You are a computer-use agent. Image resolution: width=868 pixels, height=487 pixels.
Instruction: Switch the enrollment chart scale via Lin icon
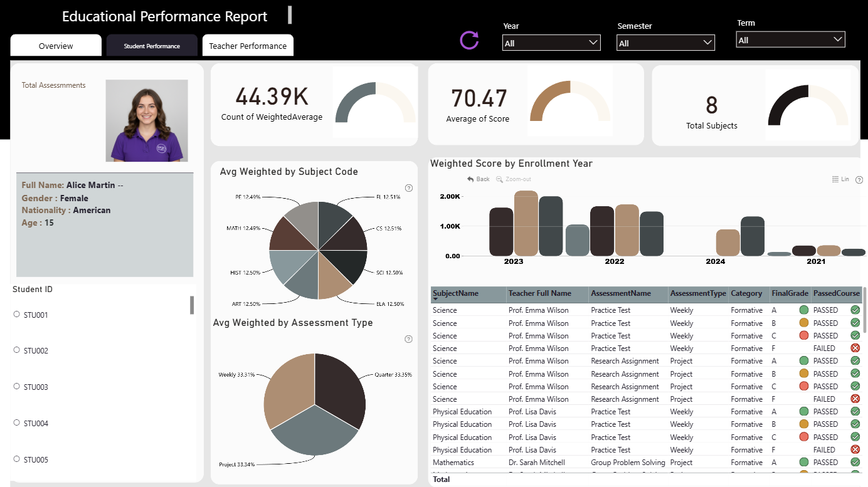pyautogui.click(x=835, y=179)
